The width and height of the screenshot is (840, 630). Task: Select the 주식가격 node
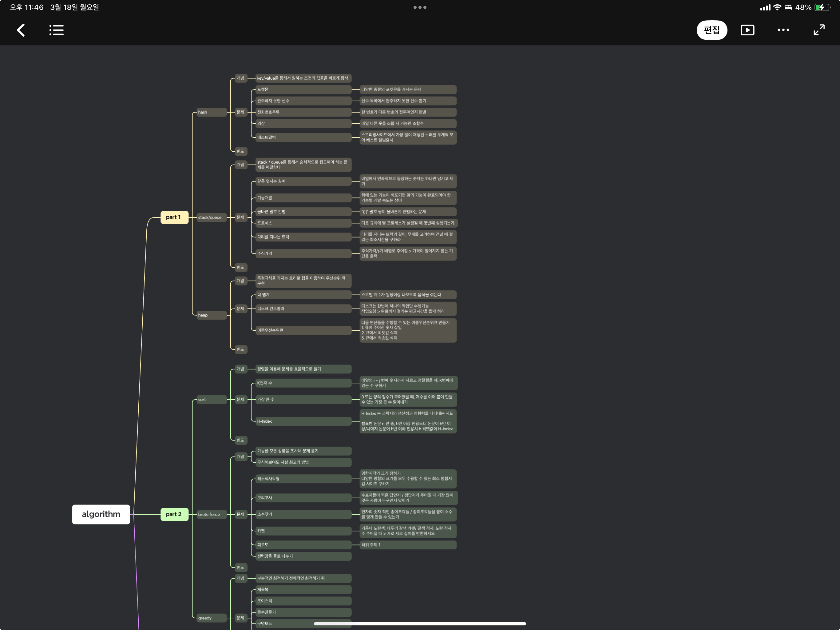[x=303, y=253]
